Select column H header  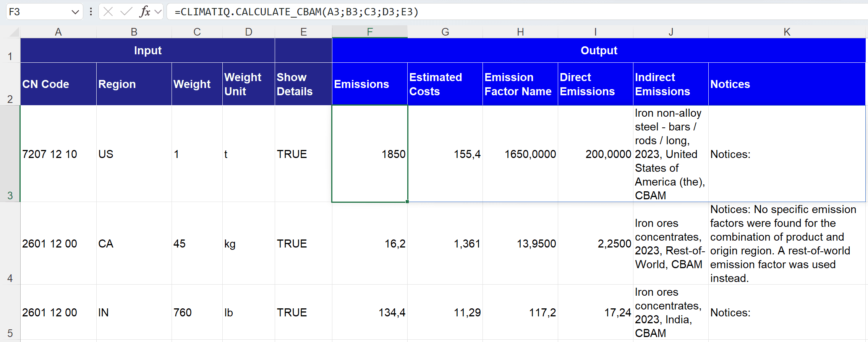click(x=520, y=32)
